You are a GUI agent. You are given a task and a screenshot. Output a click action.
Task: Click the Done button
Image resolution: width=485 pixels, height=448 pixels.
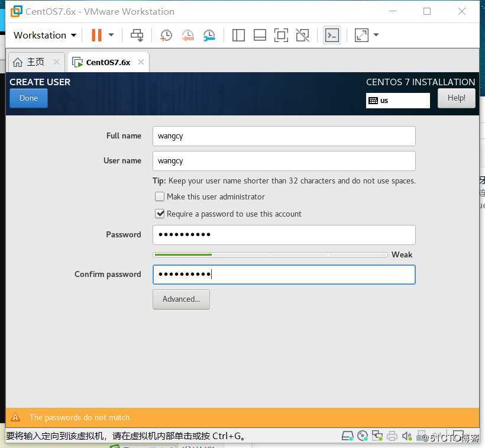click(x=28, y=98)
